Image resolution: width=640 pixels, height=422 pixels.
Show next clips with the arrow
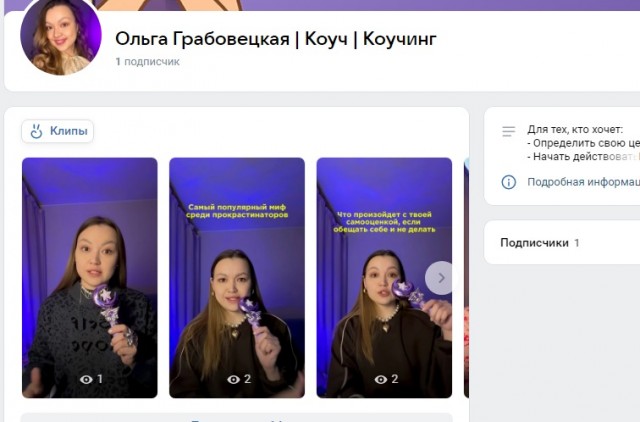(440, 278)
